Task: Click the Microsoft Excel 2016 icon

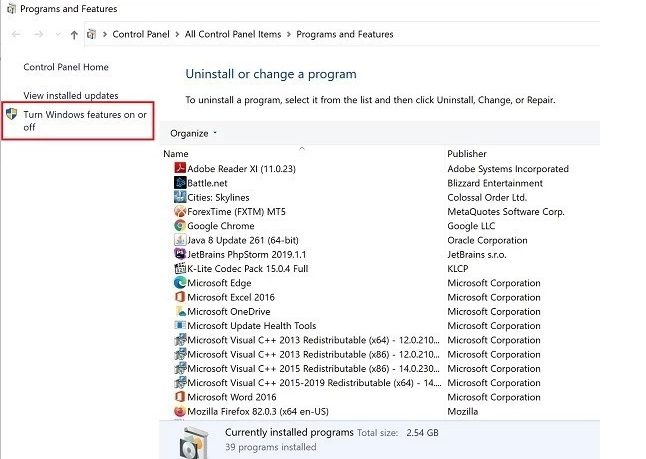Action: pyautogui.click(x=180, y=297)
